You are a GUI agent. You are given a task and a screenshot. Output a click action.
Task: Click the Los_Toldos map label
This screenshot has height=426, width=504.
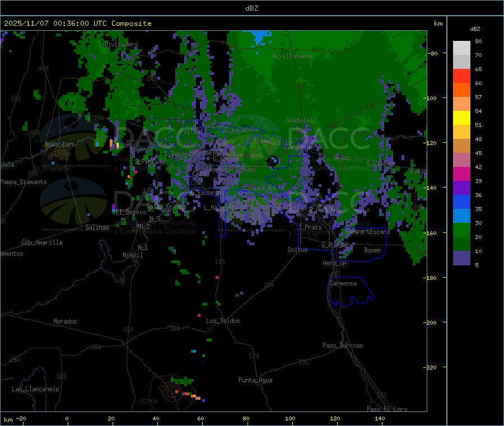[223, 321]
